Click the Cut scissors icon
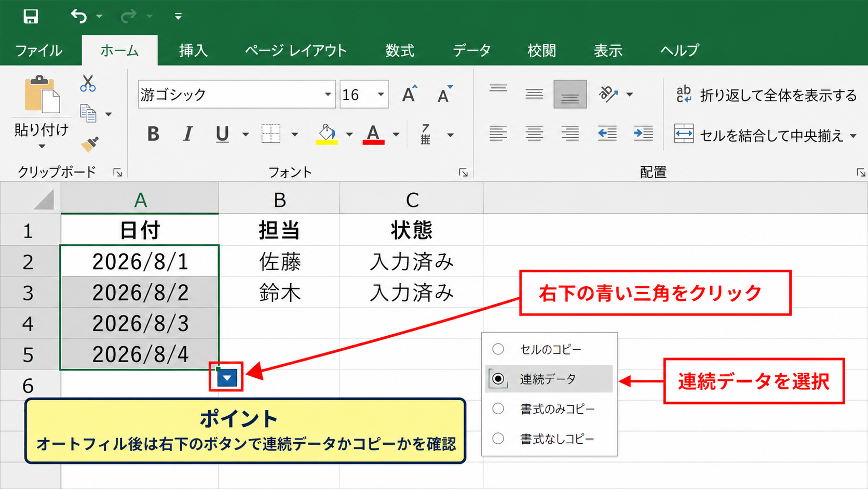 coord(88,83)
